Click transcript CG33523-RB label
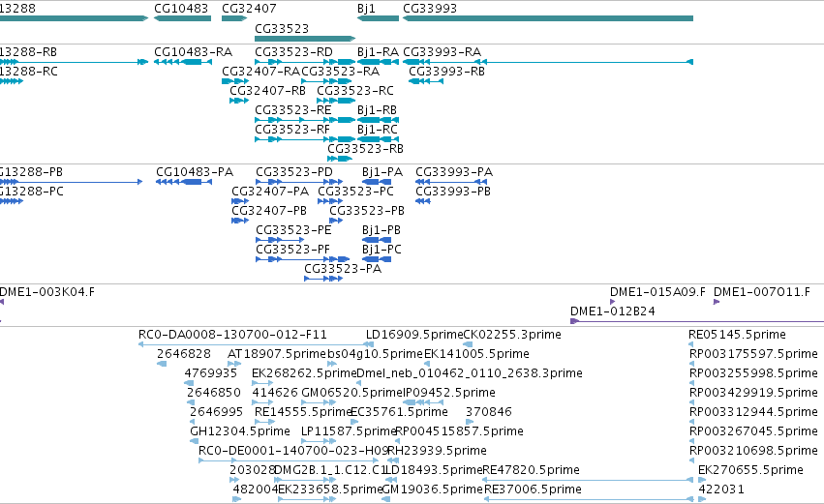Screen dimensions: 824x504 point(365,149)
